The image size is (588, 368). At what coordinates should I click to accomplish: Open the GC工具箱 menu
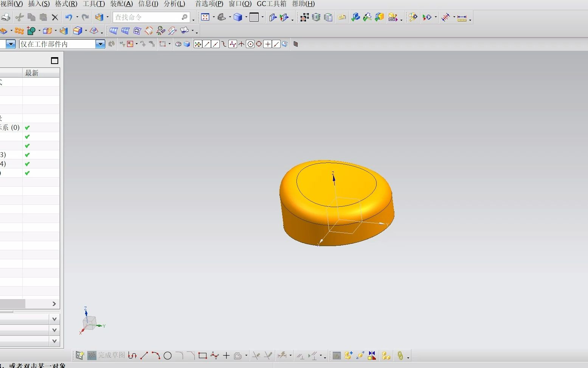(x=272, y=4)
